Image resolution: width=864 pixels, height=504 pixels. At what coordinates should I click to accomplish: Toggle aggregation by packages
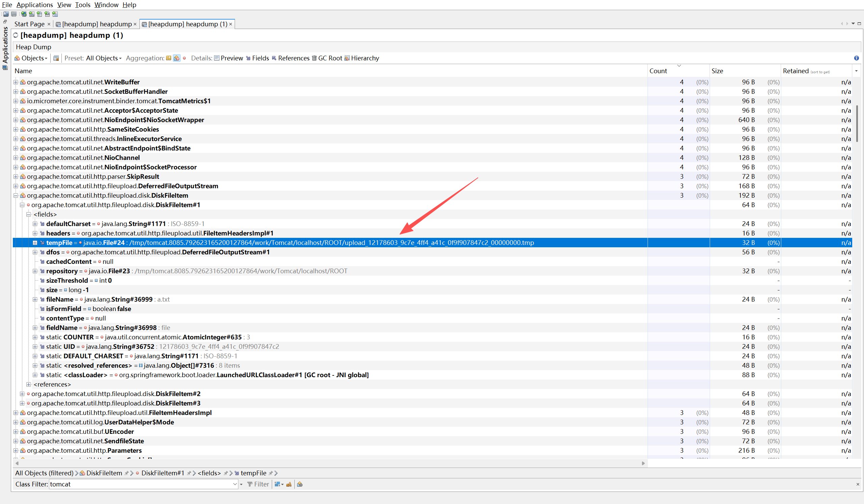pyautogui.click(x=168, y=58)
